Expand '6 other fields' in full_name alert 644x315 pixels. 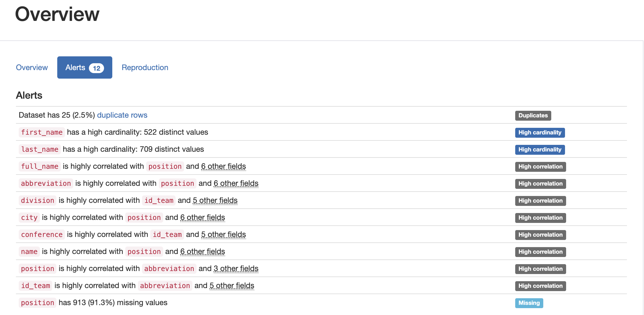coord(223,166)
